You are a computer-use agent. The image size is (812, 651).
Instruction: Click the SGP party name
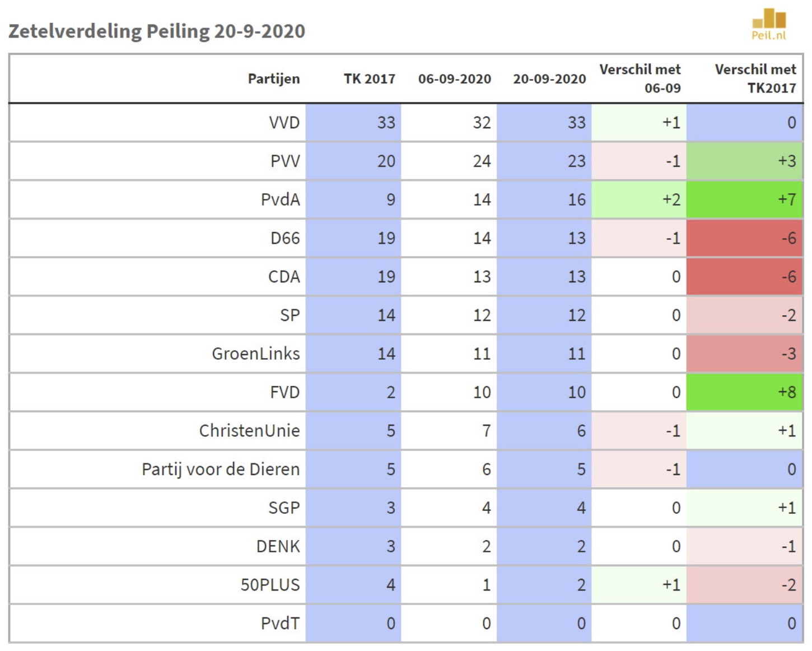(284, 508)
